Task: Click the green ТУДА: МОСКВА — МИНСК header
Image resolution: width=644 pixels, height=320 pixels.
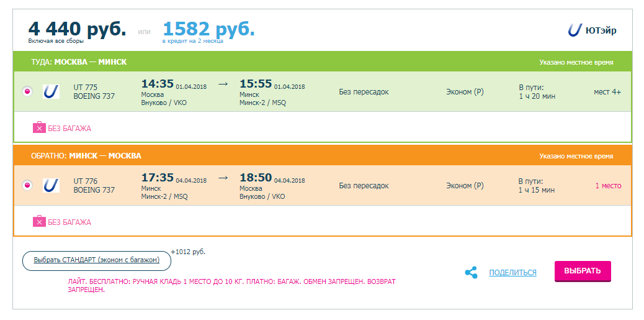Action: [79, 62]
